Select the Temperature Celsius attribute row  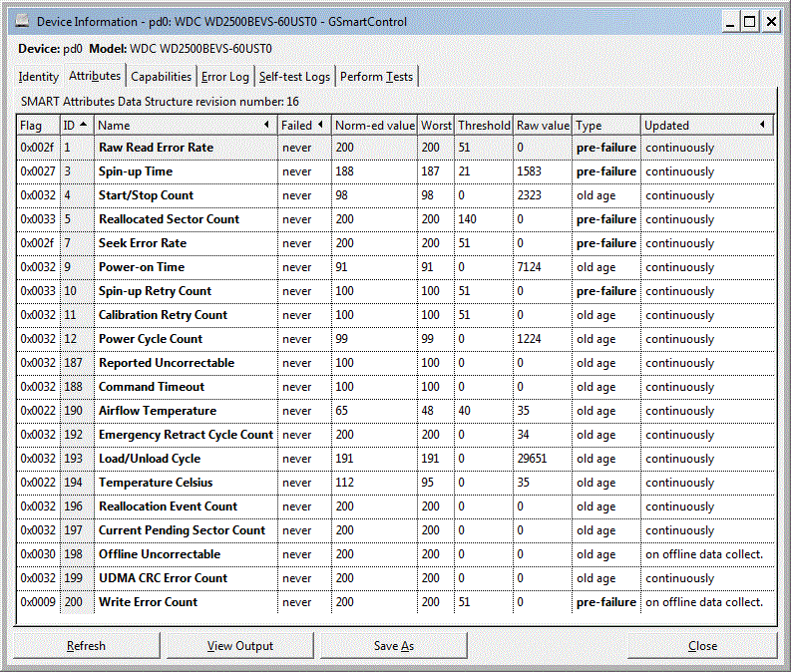click(395, 483)
